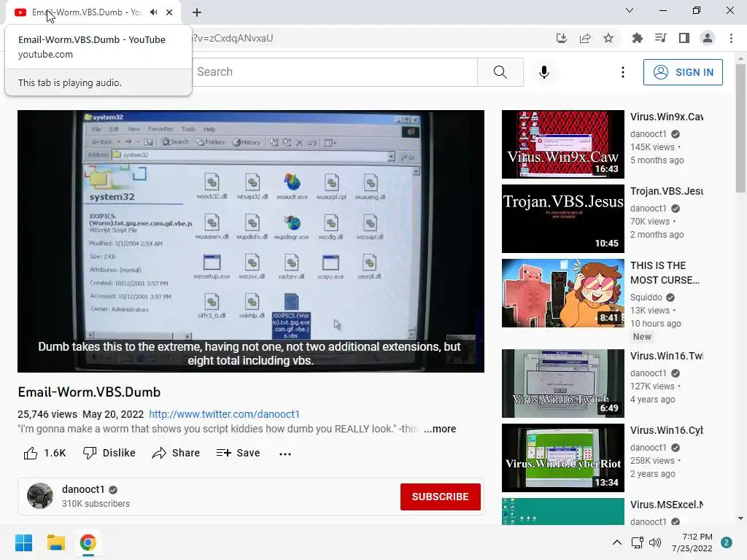
Task: Open the Chrome profile avatar
Action: (x=708, y=39)
